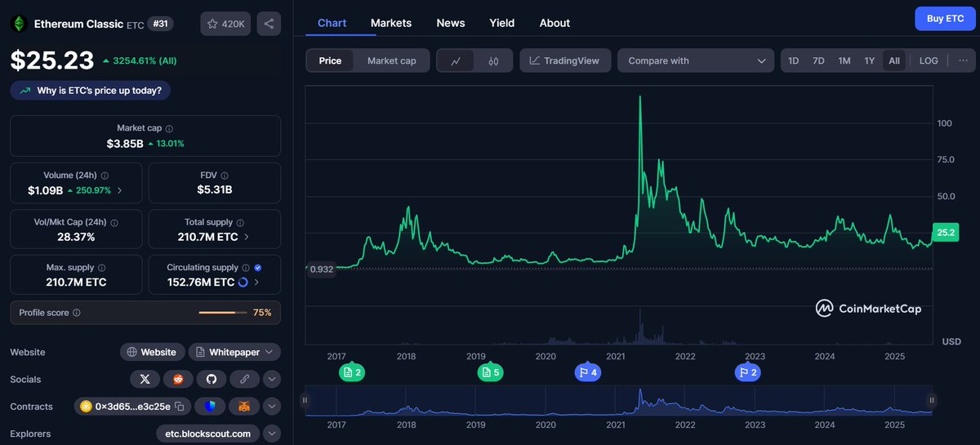
Task: Open etc.blockscout.com explorer link
Action: (208, 433)
